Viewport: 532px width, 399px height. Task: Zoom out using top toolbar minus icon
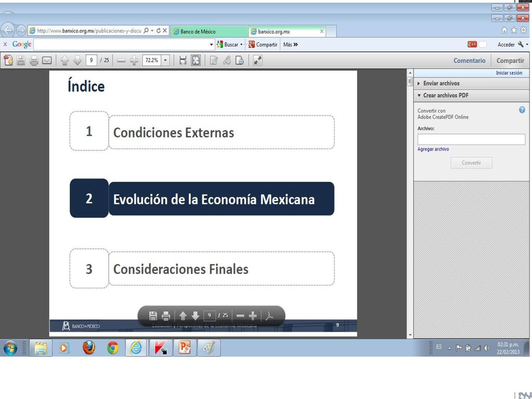pyautogui.click(x=121, y=61)
